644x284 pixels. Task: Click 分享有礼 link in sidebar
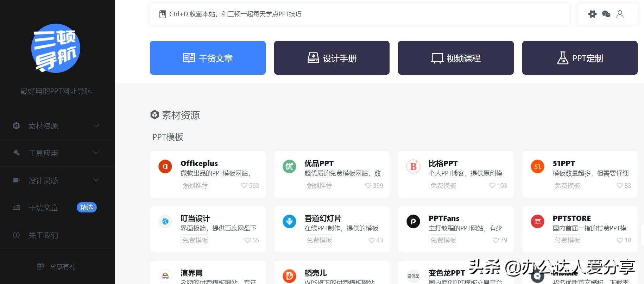[x=63, y=267]
